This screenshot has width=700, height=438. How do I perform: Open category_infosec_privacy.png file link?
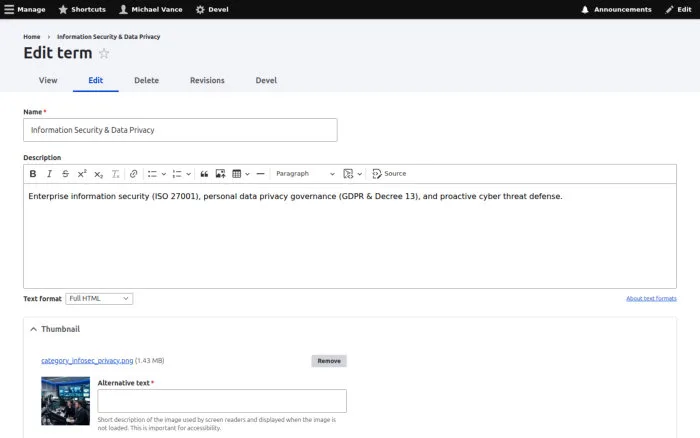[87, 360]
